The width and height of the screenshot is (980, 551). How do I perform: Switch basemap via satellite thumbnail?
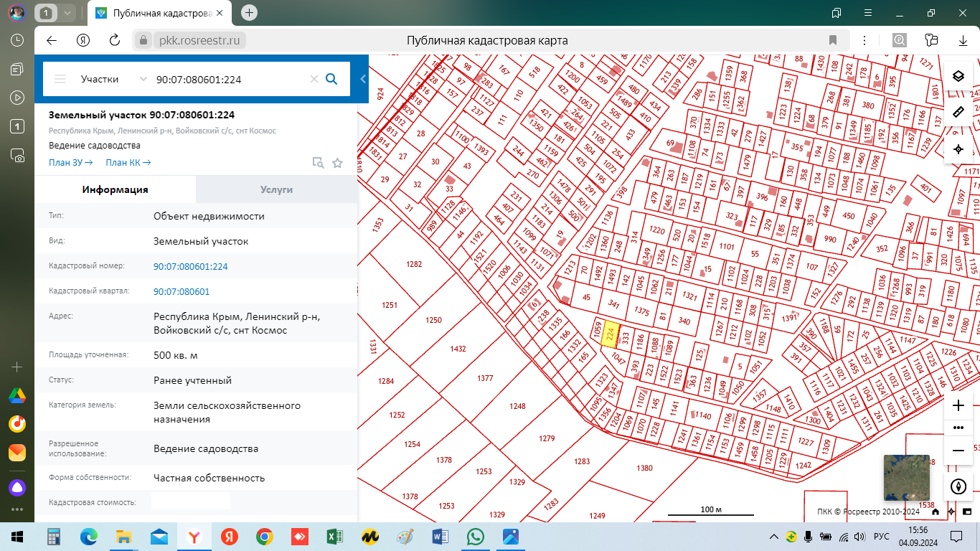(x=906, y=477)
